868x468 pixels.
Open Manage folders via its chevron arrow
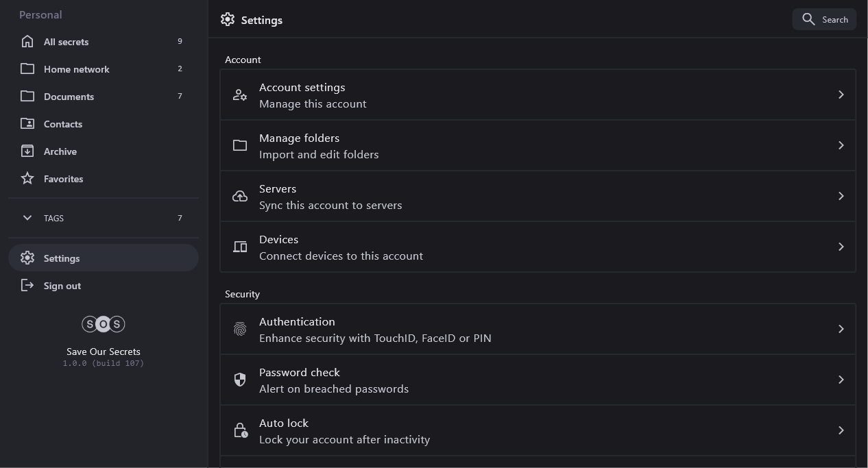pos(841,145)
